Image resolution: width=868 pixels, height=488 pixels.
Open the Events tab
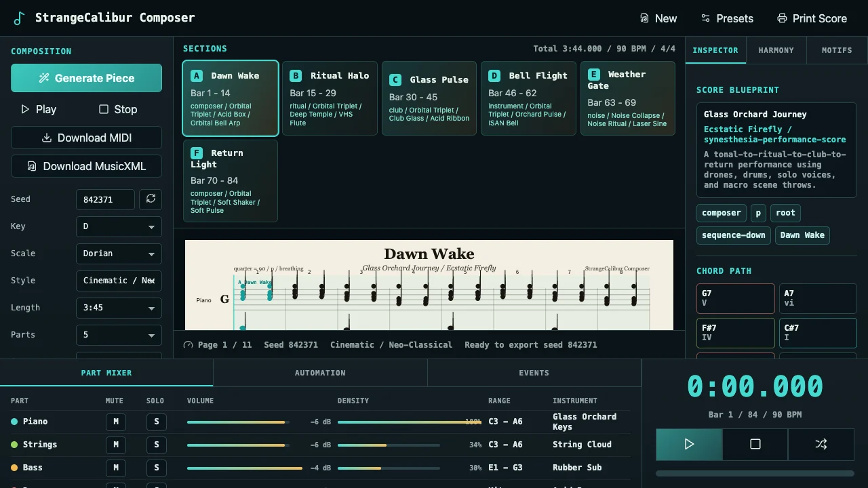534,373
